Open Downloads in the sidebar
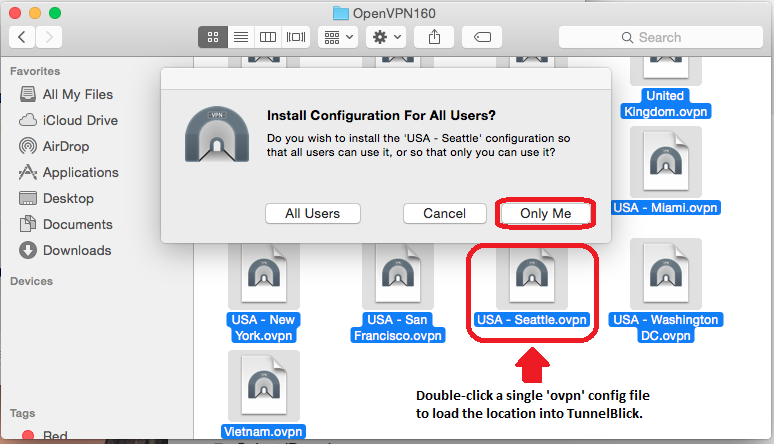 [76, 250]
